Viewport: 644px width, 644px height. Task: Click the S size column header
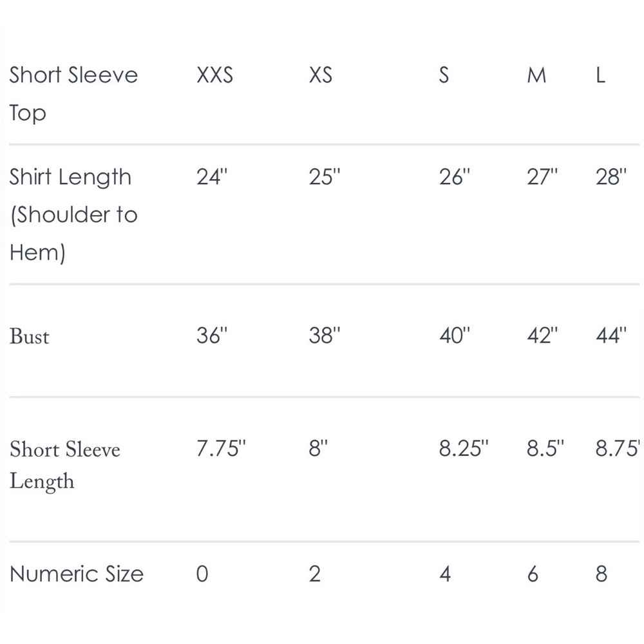pyautogui.click(x=444, y=75)
